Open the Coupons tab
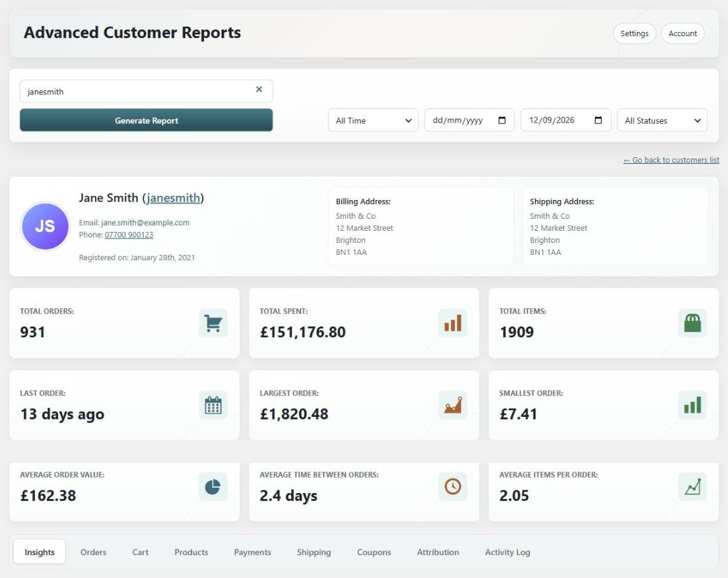 click(x=374, y=552)
